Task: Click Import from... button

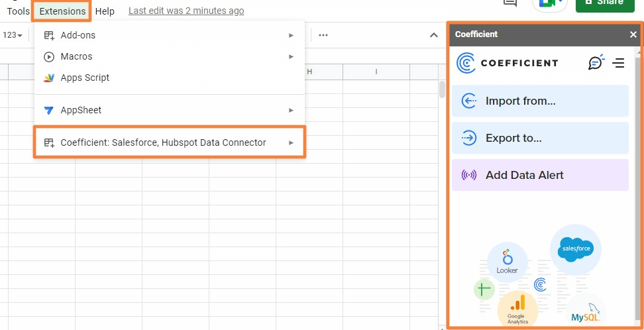Action: [x=540, y=101]
